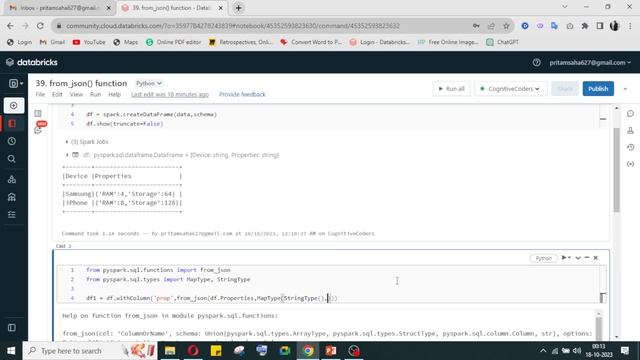This screenshot has height=360, width=640.
Task: Open PowerPoint from the taskbar
Action: 331,351
